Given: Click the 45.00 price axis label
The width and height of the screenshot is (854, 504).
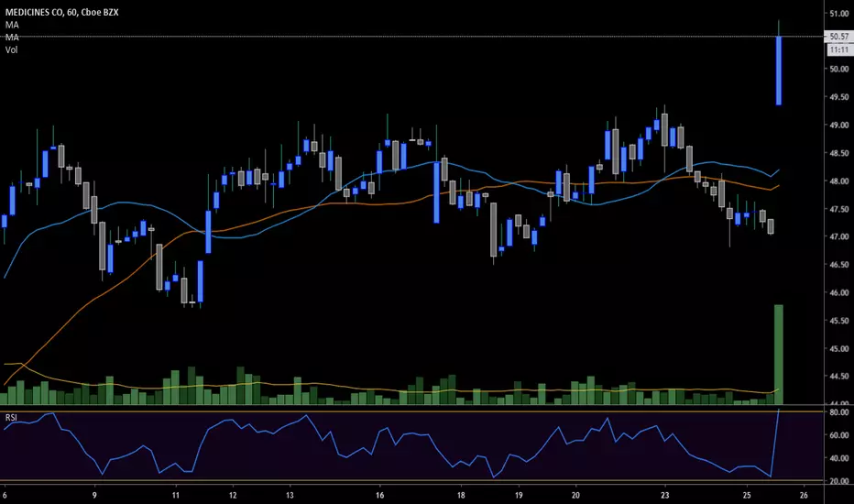Looking at the screenshot, I should tap(838, 349).
